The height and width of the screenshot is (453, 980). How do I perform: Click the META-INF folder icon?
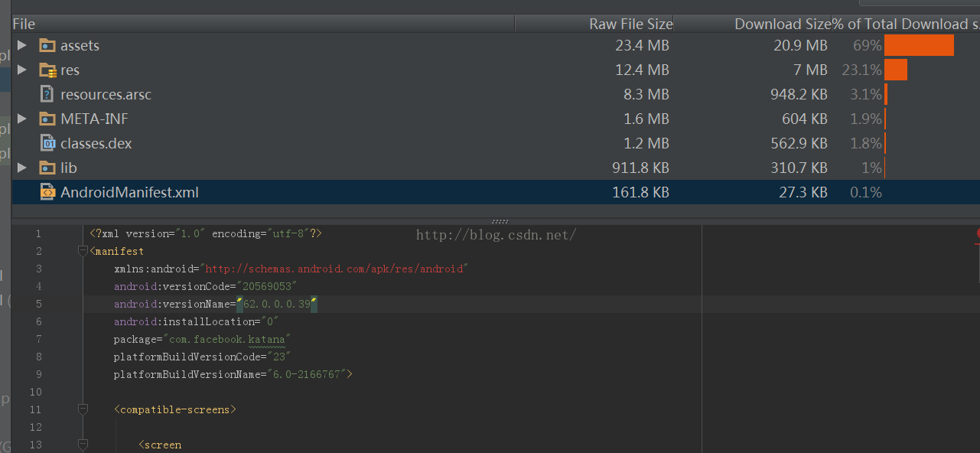47,119
